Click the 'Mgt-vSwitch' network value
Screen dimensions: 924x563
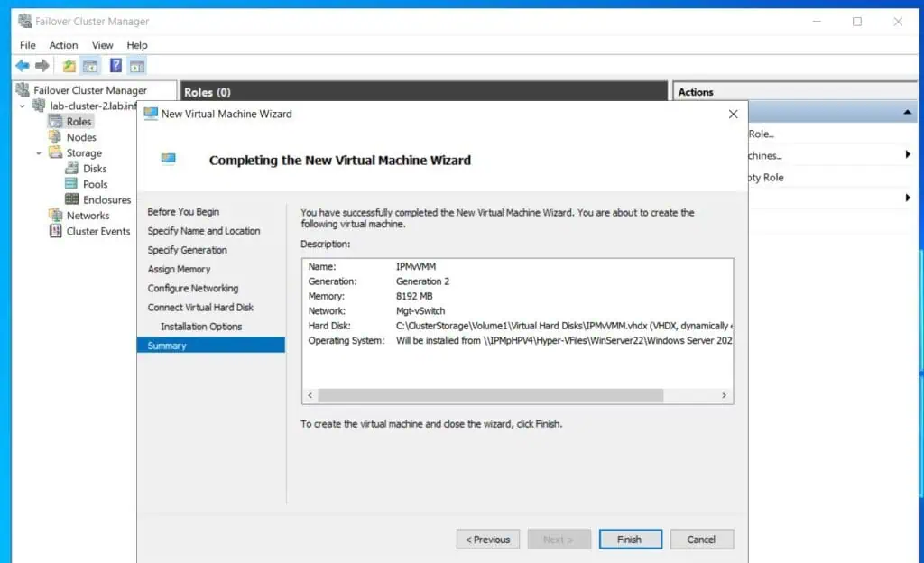pos(420,311)
